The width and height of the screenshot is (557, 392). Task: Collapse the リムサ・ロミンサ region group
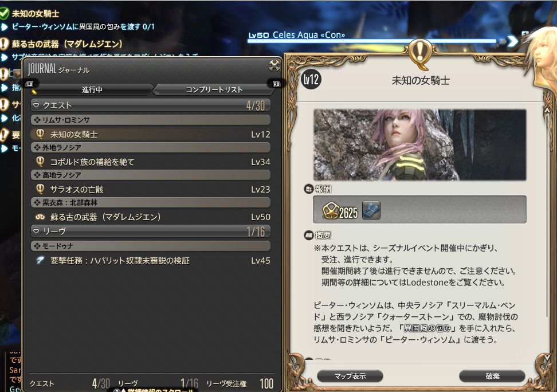tap(151, 120)
